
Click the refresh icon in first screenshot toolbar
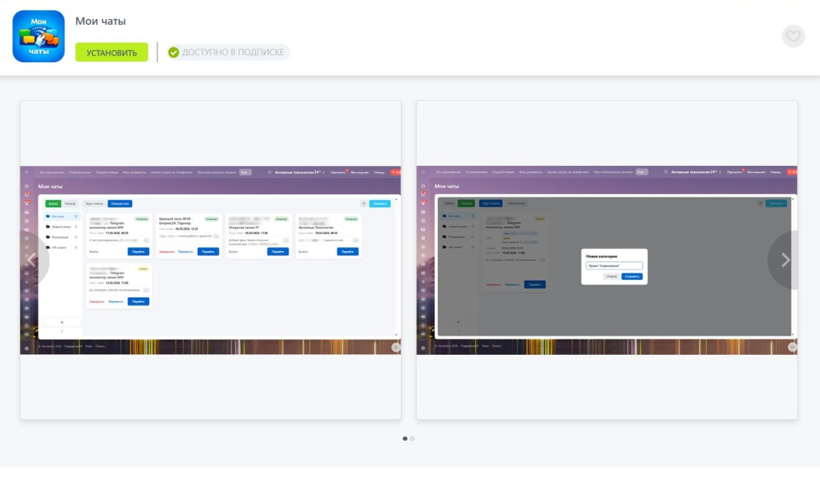tap(363, 204)
